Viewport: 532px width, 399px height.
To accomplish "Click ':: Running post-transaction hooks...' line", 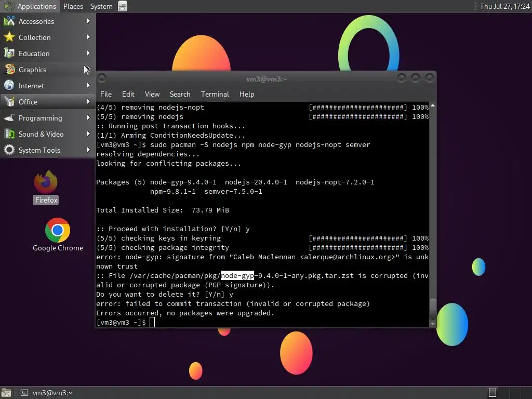I will [170, 126].
